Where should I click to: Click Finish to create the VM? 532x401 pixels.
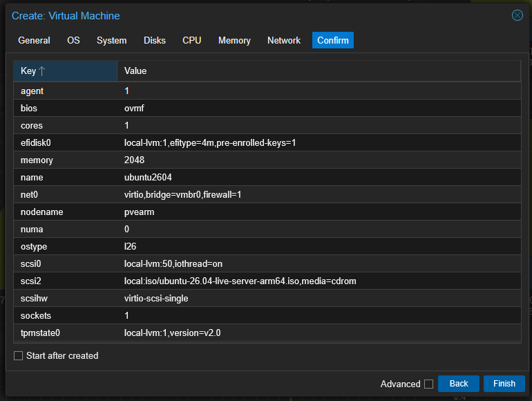coord(504,384)
